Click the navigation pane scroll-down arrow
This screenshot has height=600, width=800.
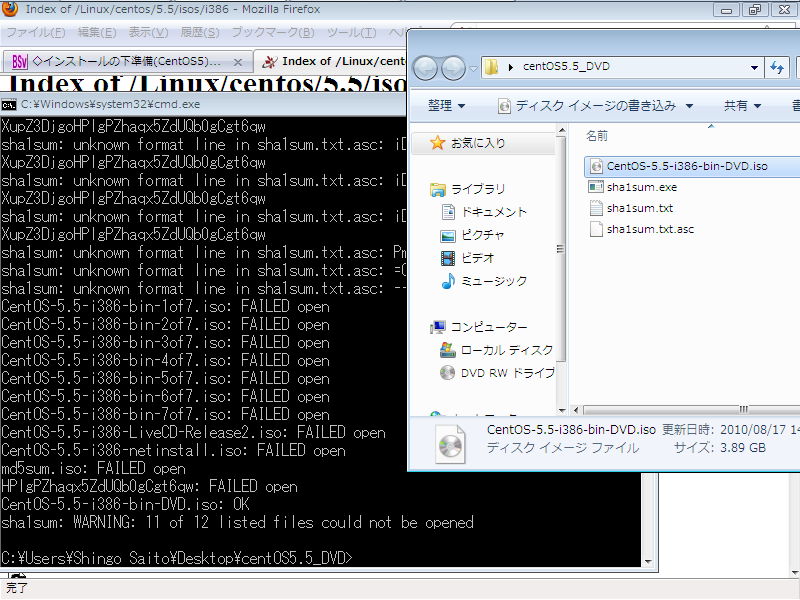[562, 410]
